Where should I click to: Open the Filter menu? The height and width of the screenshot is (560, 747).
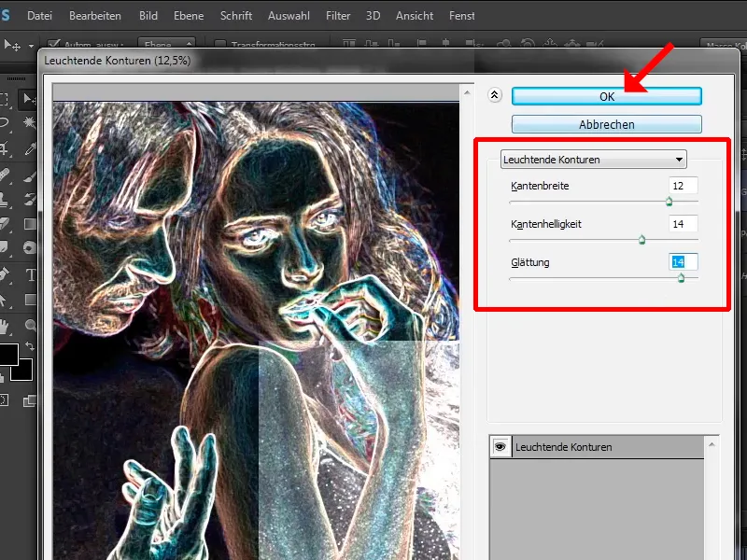pos(338,16)
